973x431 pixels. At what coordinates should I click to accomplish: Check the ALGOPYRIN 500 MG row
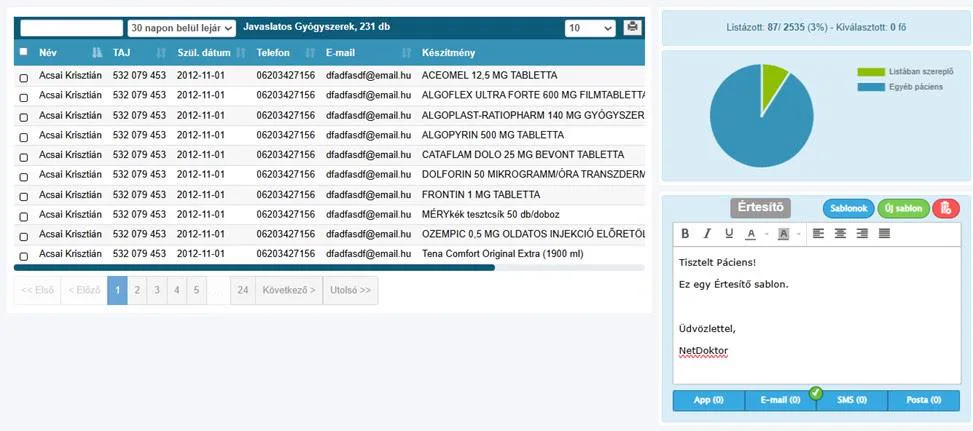click(24, 137)
